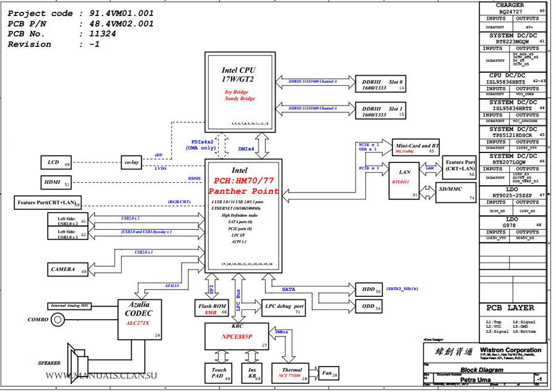Select the Touch PAD block
The height and width of the screenshot is (392, 556).
[x=219, y=373]
